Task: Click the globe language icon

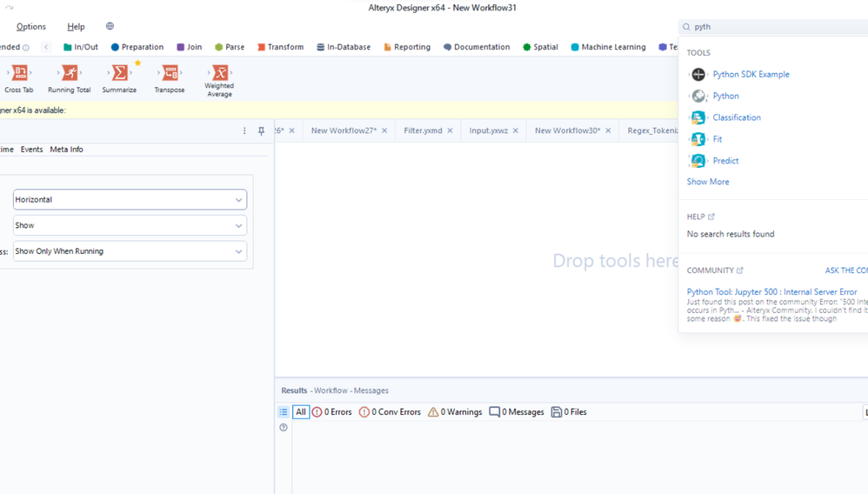Action: (x=110, y=26)
